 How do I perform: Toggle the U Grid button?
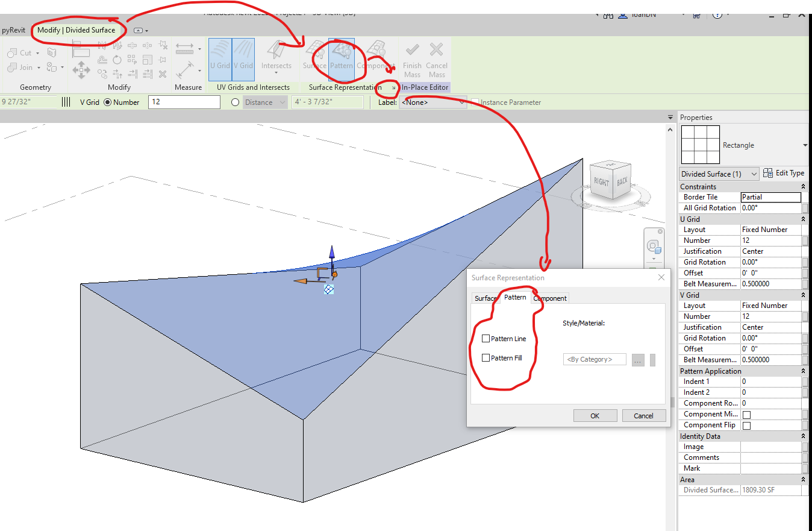tap(220, 60)
